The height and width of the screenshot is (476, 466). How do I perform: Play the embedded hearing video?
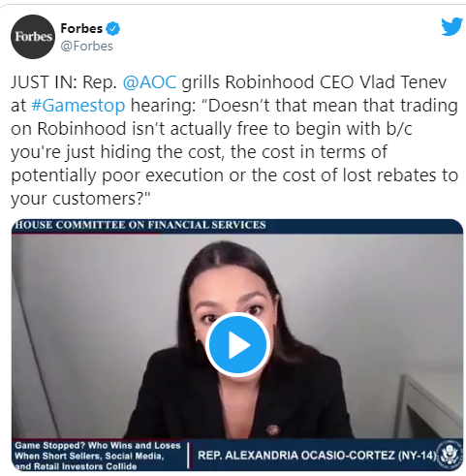pyautogui.click(x=237, y=344)
